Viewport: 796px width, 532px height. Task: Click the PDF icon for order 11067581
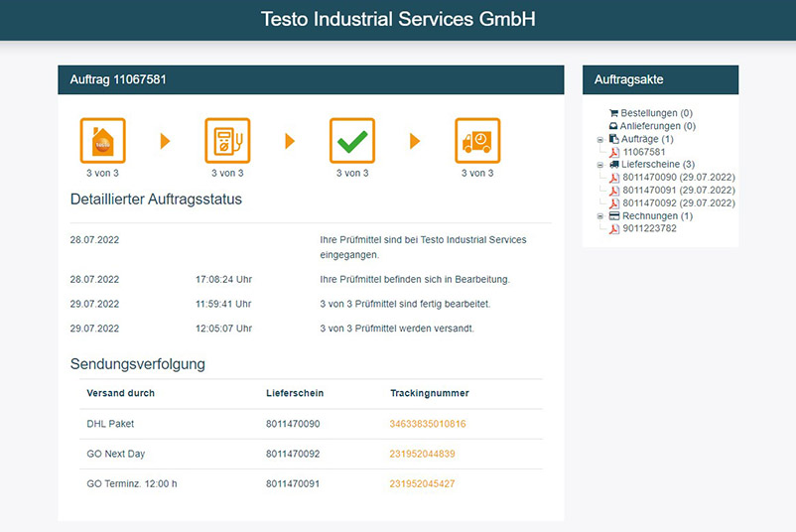tap(614, 152)
